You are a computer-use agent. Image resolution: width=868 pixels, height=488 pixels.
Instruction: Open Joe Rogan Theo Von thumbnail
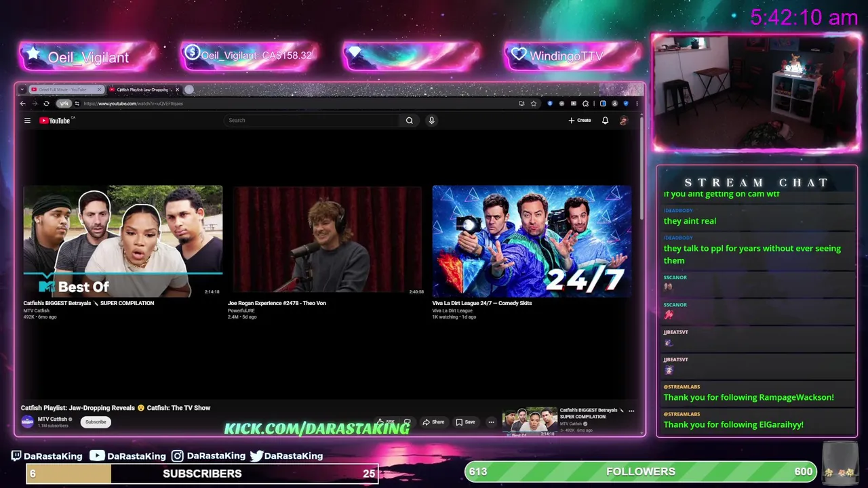(x=327, y=241)
